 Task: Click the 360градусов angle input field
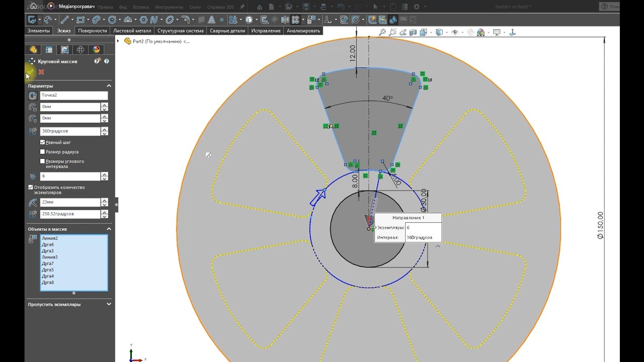pyautogui.click(x=70, y=131)
